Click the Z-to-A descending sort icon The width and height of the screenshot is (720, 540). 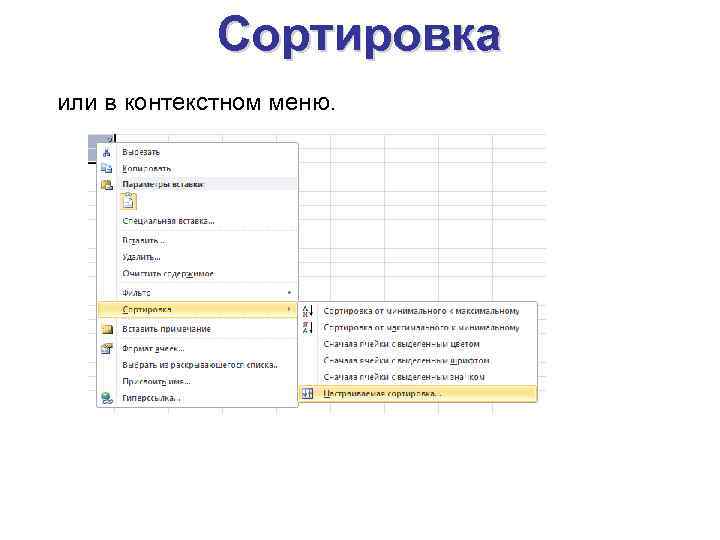[308, 327]
